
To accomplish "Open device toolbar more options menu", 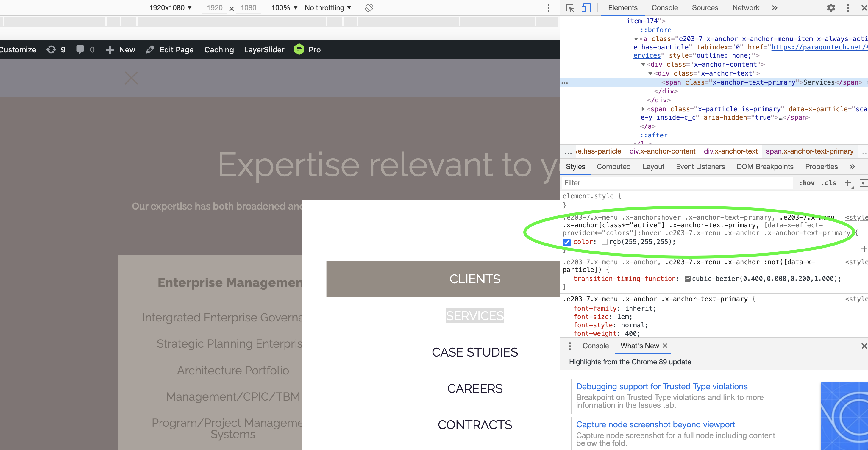I will point(549,8).
